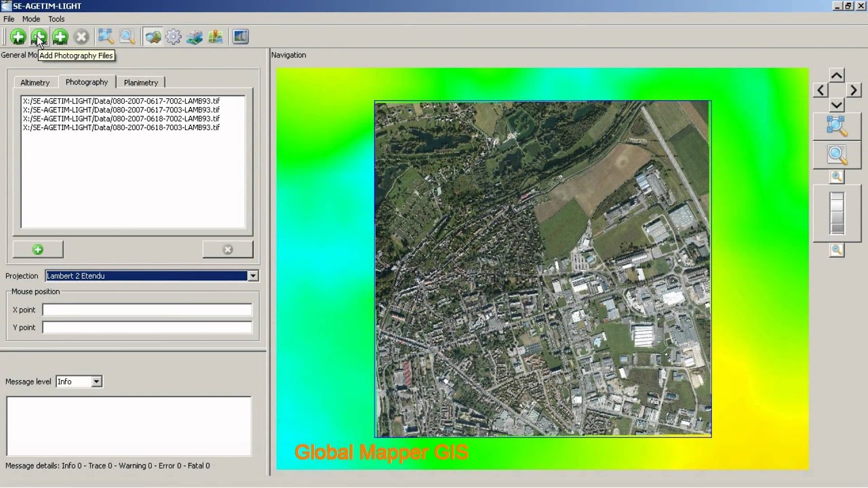Viewport: 868px width, 488px height.
Task: Activate the navigation mode toolbar icon
Action: (153, 37)
